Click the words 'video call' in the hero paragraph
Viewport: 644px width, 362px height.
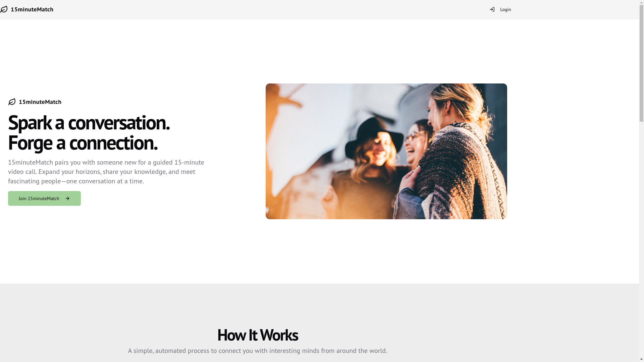(x=22, y=172)
